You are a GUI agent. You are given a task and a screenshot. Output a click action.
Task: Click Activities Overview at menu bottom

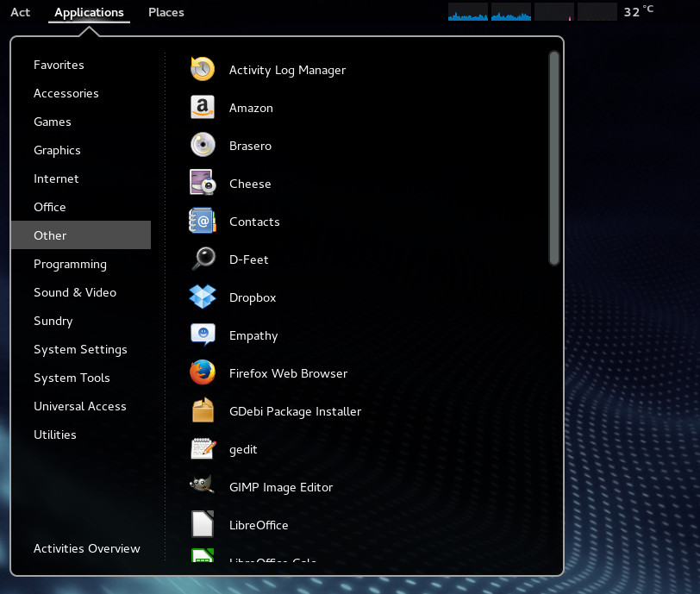click(x=86, y=548)
